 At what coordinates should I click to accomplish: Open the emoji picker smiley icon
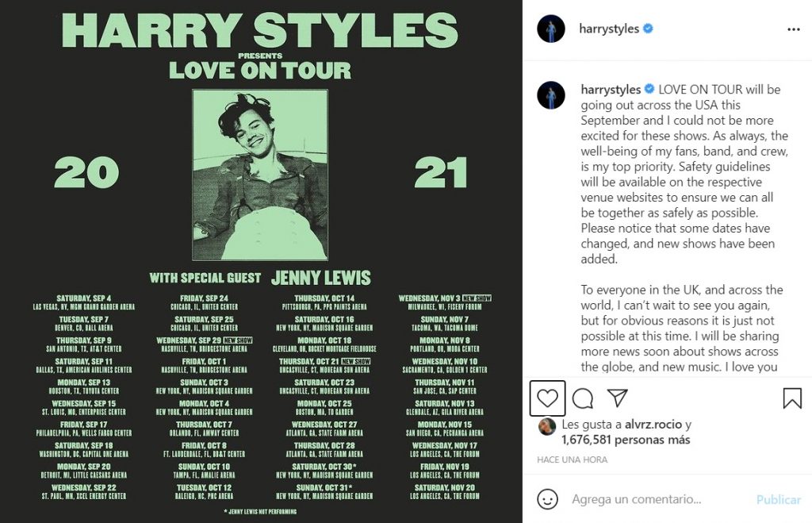coord(547,499)
